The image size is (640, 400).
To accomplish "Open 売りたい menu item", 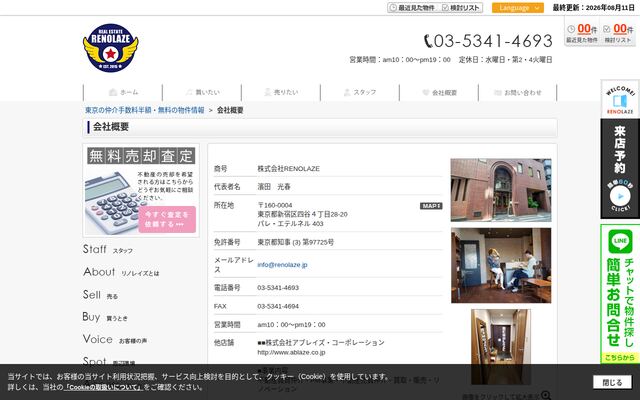I will tap(281, 93).
